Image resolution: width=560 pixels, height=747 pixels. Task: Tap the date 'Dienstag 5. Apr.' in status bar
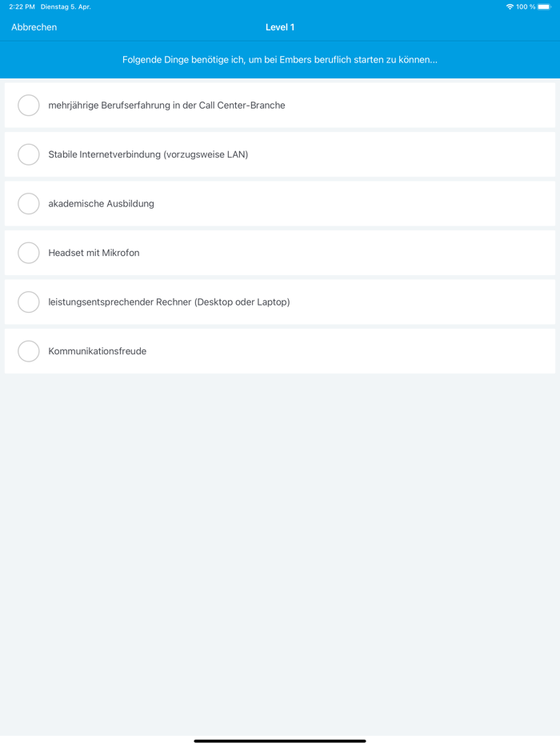coord(66,7)
